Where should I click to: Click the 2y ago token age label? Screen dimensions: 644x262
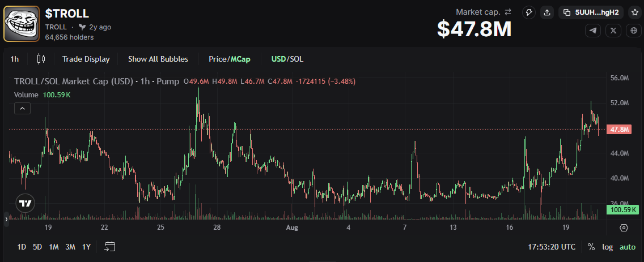click(100, 27)
